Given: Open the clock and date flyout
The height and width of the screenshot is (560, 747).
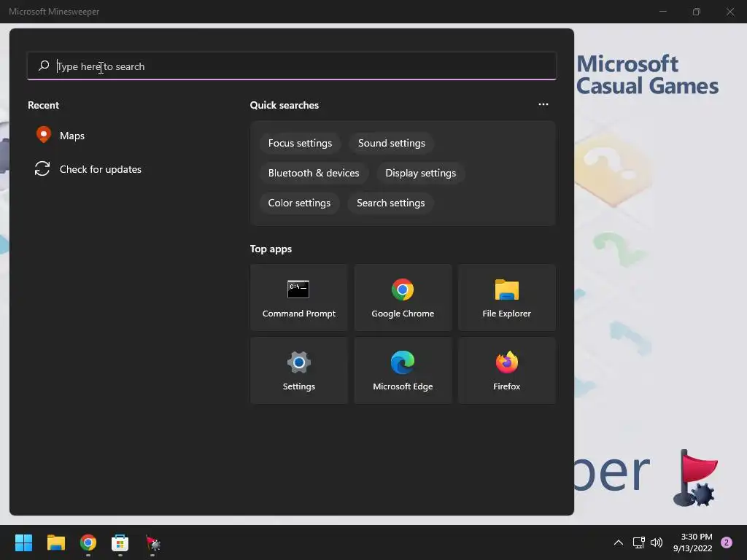Looking at the screenshot, I should (692, 542).
